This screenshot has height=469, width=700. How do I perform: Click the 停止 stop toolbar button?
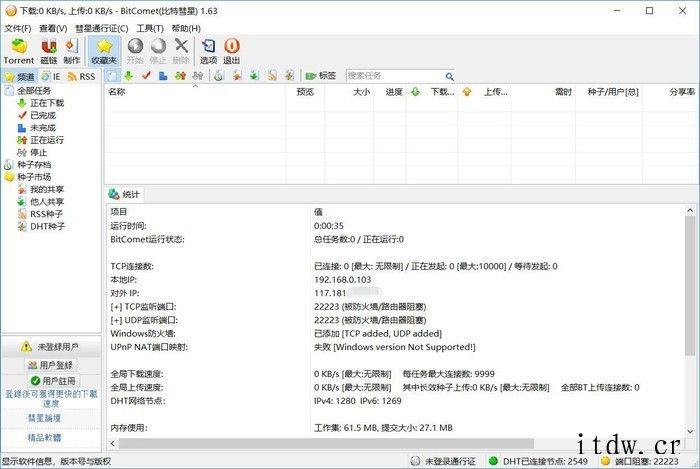click(x=158, y=51)
